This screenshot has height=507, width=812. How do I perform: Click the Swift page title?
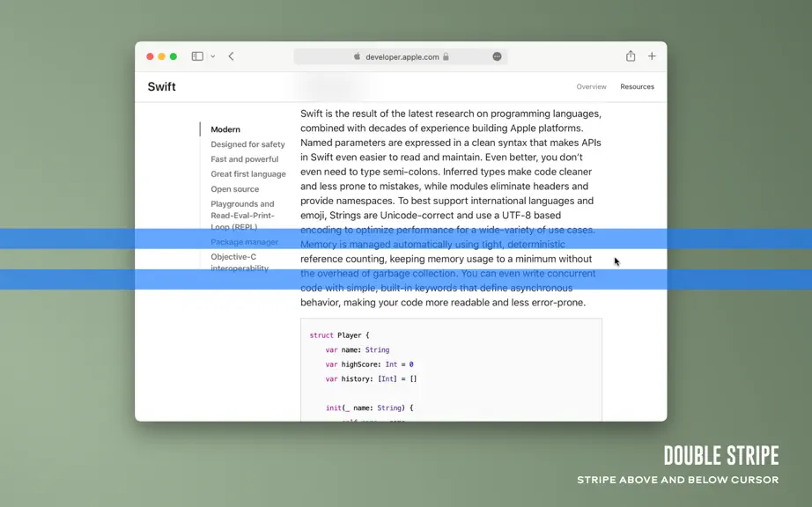coord(161,86)
